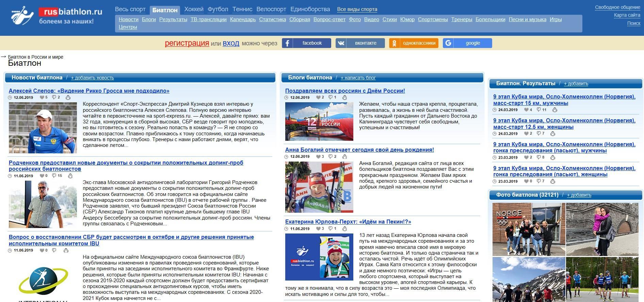Open the Поиск search toggle

pyautogui.click(x=633, y=23)
